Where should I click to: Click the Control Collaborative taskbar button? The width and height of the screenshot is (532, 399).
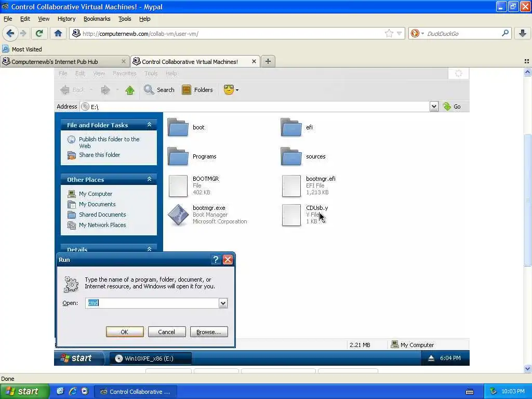point(136,392)
